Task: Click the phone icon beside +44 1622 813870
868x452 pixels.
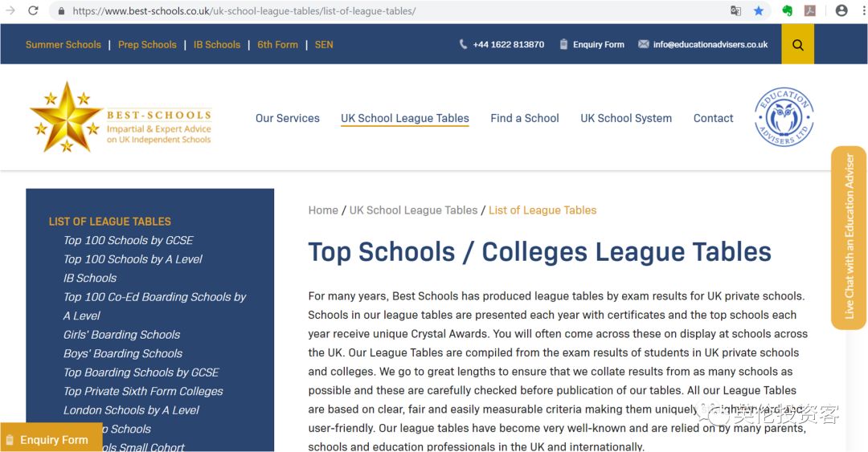Action: point(463,44)
